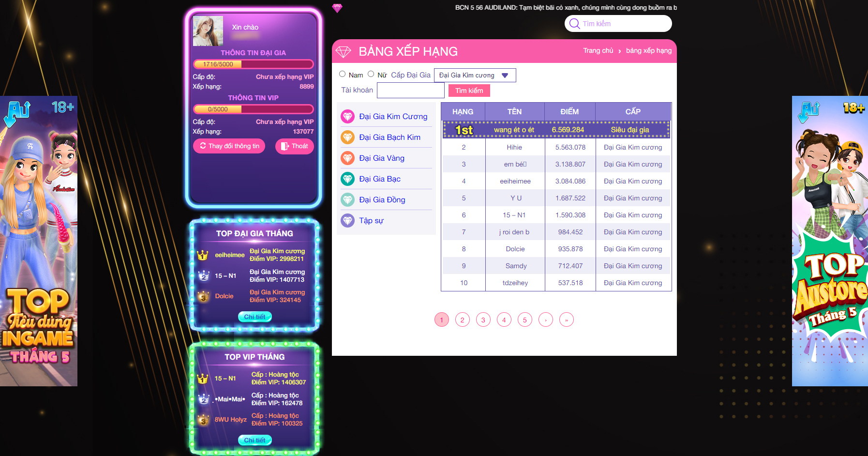
Task: Click the ĐIỂM column header
Action: point(570,112)
